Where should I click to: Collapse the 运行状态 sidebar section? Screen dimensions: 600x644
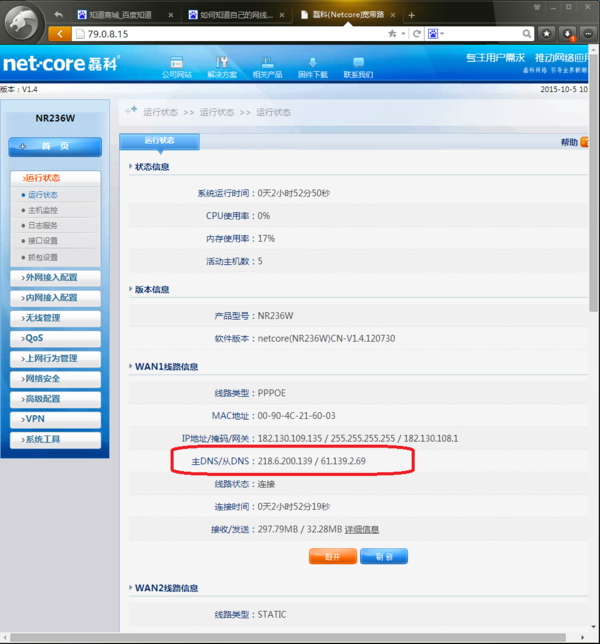pyautogui.click(x=55, y=178)
